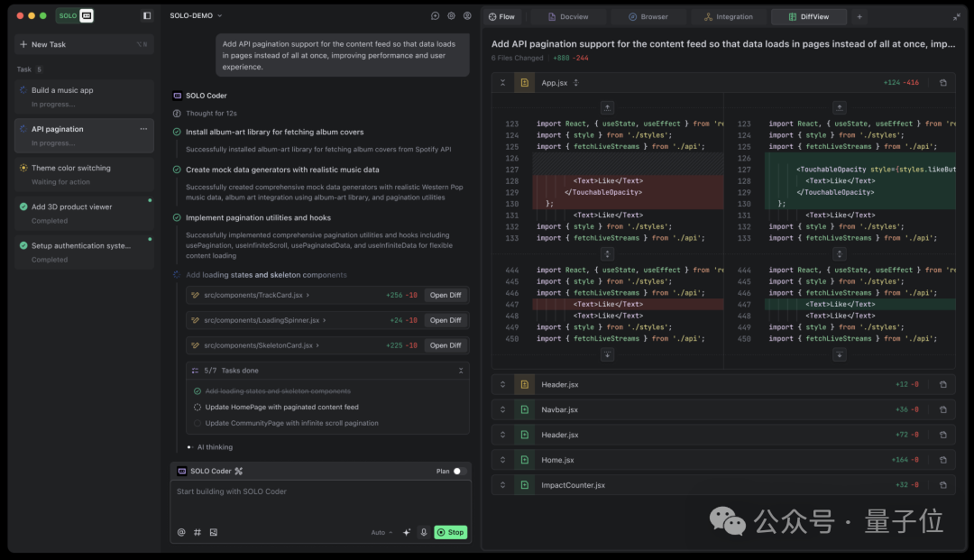The width and height of the screenshot is (974, 560).
Task: Collapse the App.jsx diff section
Action: pyautogui.click(x=502, y=83)
